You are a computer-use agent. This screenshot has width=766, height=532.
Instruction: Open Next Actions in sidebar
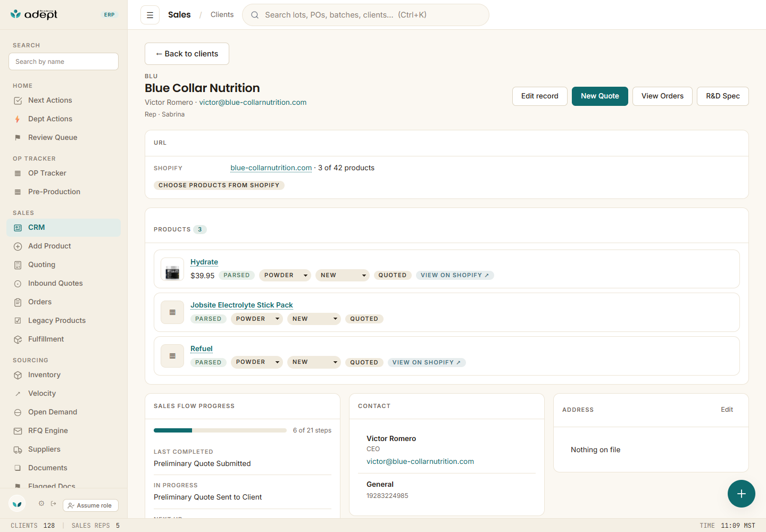tap(64, 101)
